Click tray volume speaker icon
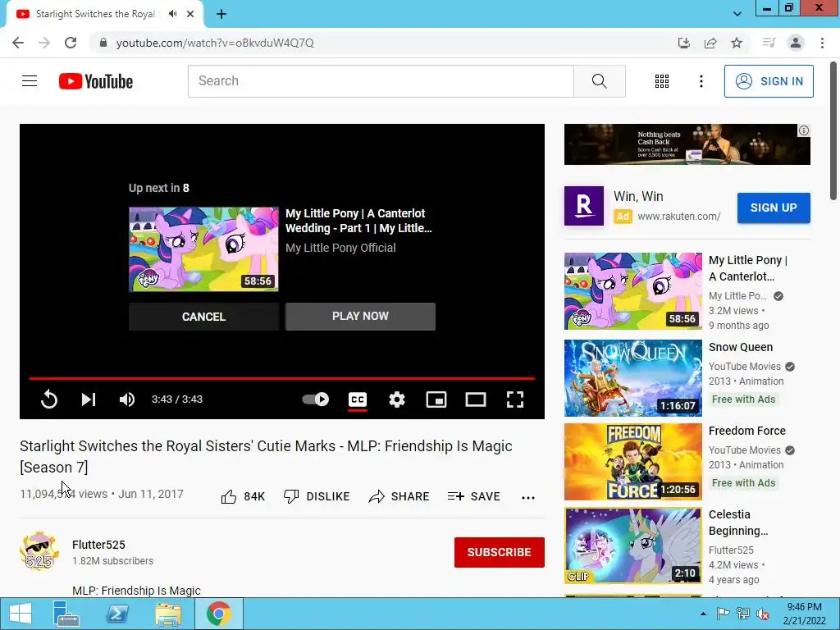 click(762, 614)
